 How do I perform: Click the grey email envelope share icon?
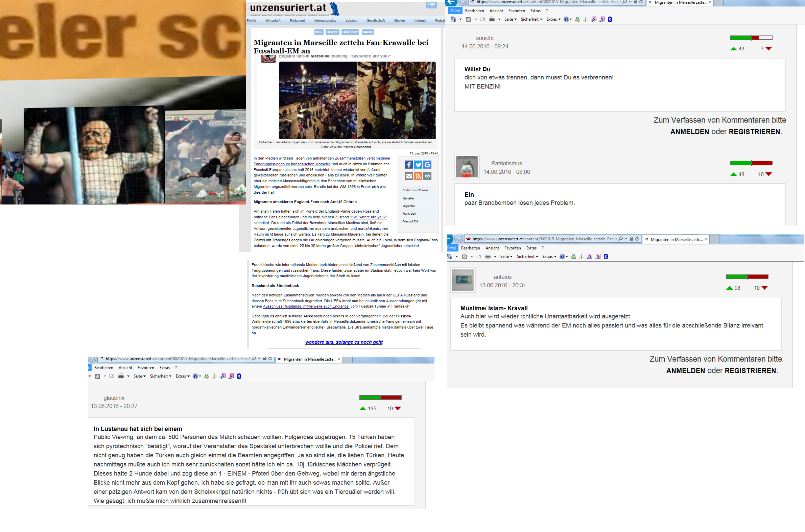409,176
